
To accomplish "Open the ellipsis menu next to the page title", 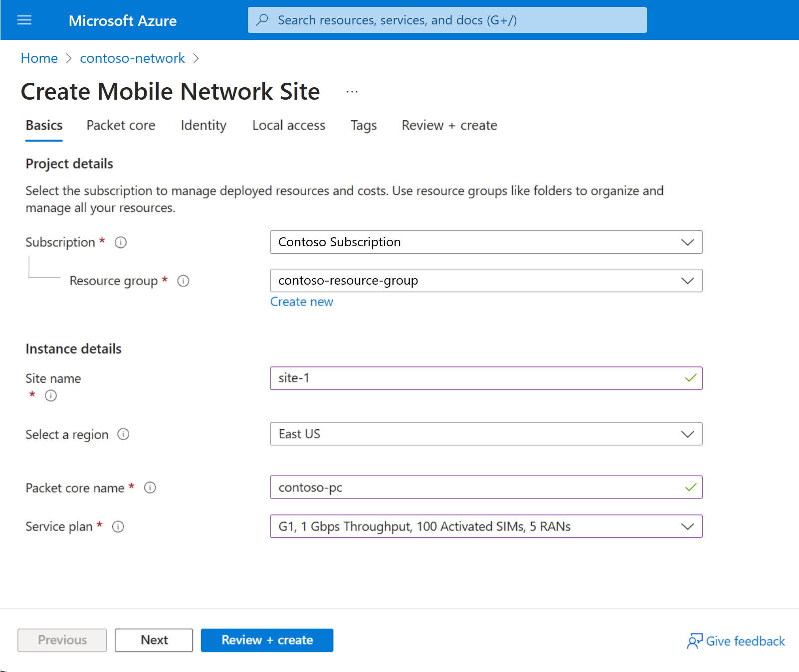I will [x=352, y=91].
